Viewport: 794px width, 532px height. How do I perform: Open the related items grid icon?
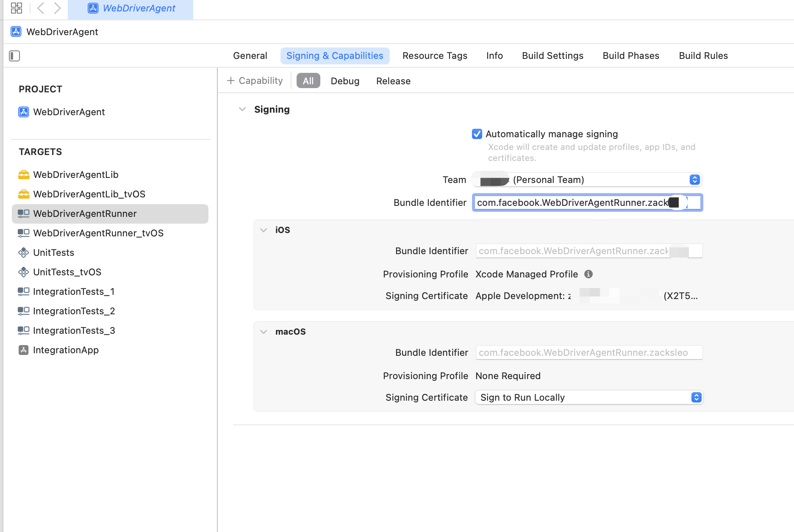pyautogui.click(x=17, y=8)
